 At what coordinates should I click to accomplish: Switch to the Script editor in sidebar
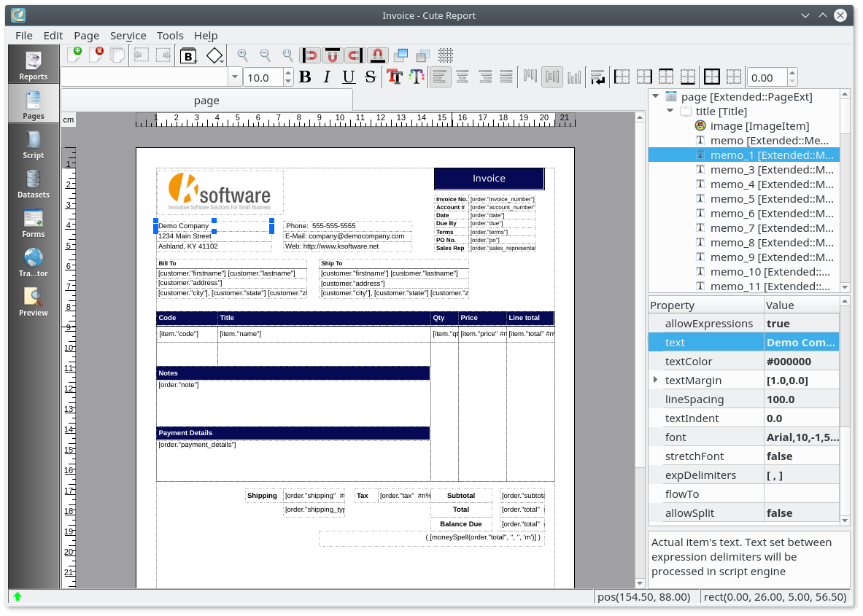[33, 144]
